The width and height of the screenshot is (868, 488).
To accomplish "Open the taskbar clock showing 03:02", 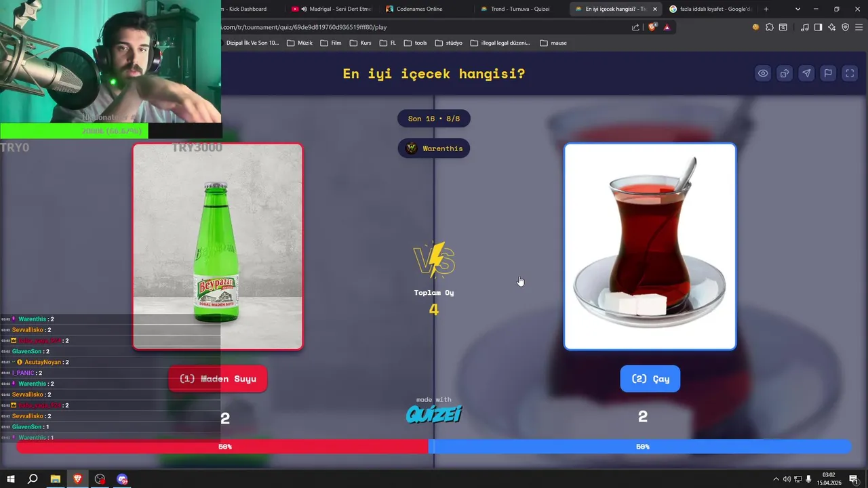I will click(x=829, y=479).
